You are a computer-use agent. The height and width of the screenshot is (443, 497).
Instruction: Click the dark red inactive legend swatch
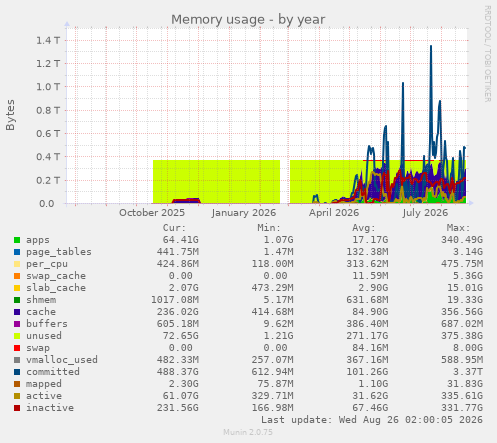17,408
